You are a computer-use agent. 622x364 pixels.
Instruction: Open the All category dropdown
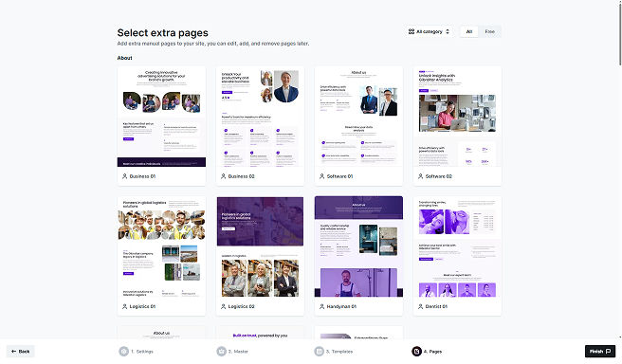click(430, 31)
